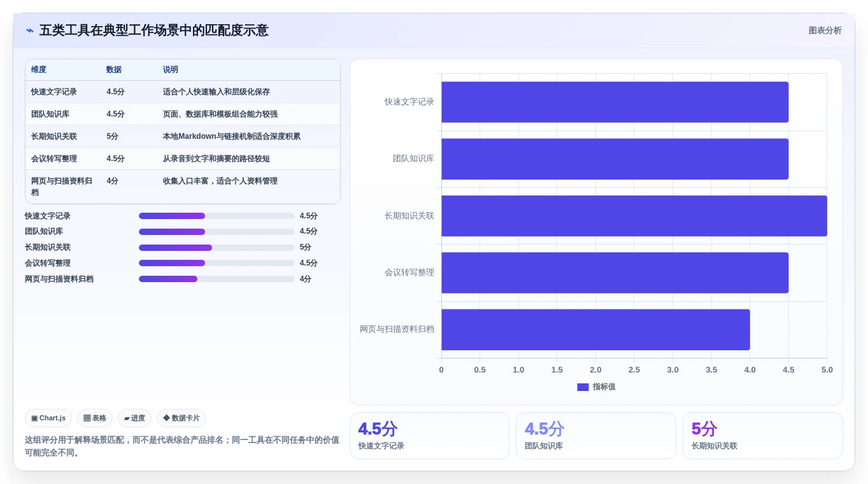868x484 pixels.
Task: Click the 快速文字记录 progress bar
Action: pos(217,216)
